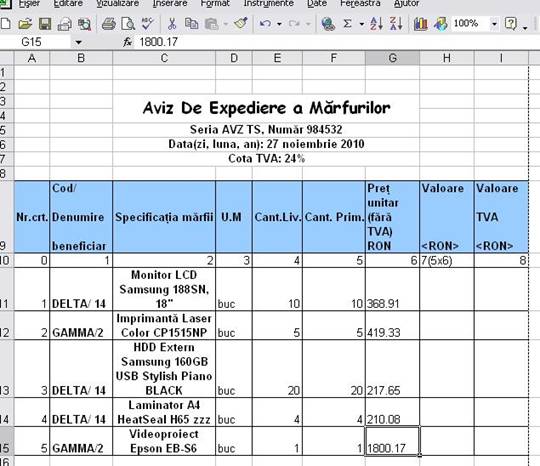Click the fx insert function icon

coord(128,42)
